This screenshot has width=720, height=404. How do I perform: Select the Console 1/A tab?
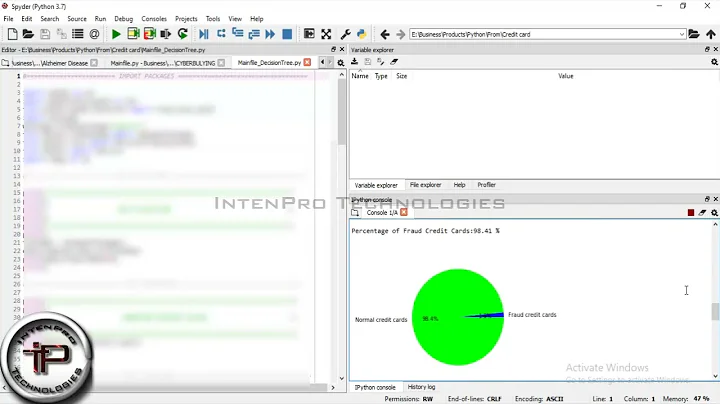tap(382, 213)
